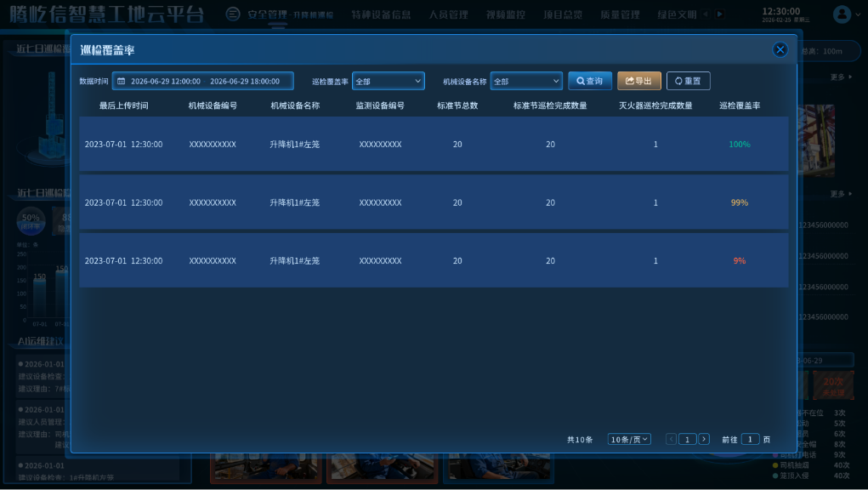The width and height of the screenshot is (868, 490).
Task: Close the 巡检覆盖率 dialog
Action: (x=780, y=49)
